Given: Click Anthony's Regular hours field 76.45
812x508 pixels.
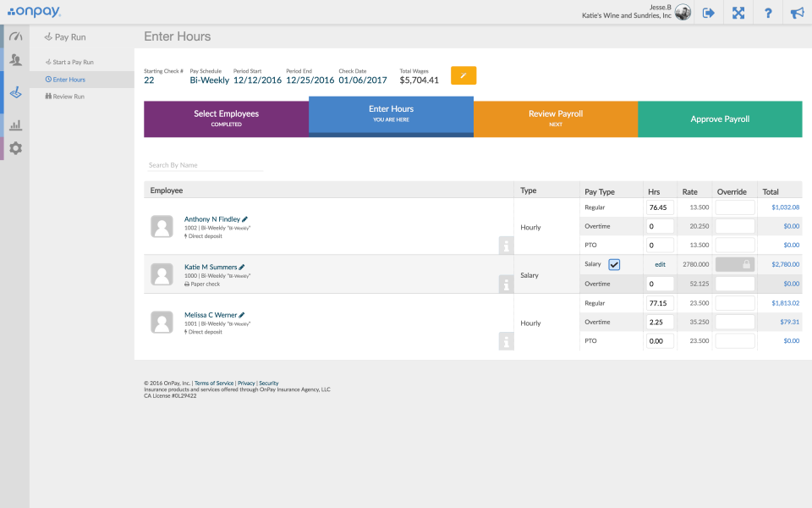Looking at the screenshot, I should click(660, 207).
